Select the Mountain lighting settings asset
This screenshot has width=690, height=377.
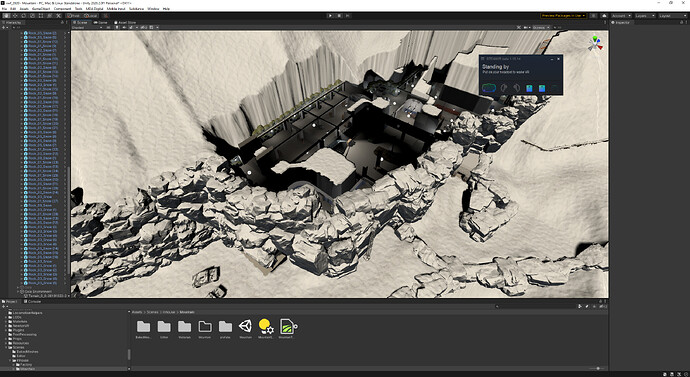pyautogui.click(x=266, y=328)
